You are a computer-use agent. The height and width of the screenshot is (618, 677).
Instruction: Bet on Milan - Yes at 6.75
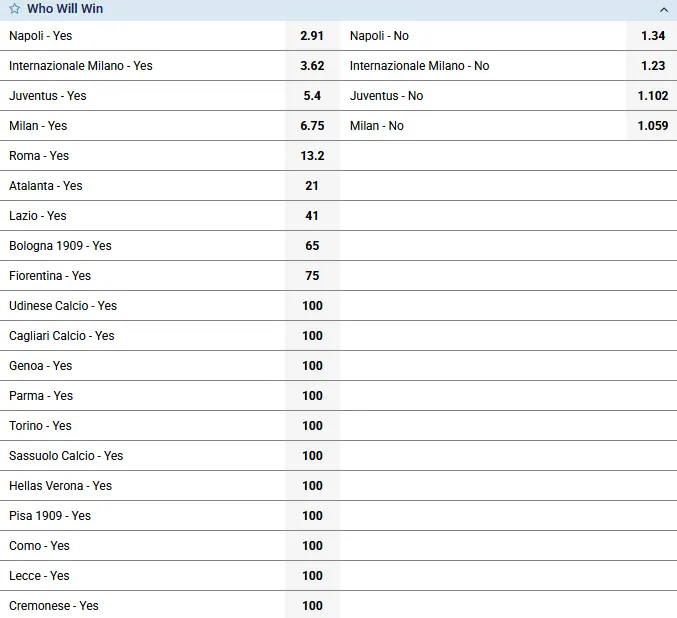(x=312, y=126)
